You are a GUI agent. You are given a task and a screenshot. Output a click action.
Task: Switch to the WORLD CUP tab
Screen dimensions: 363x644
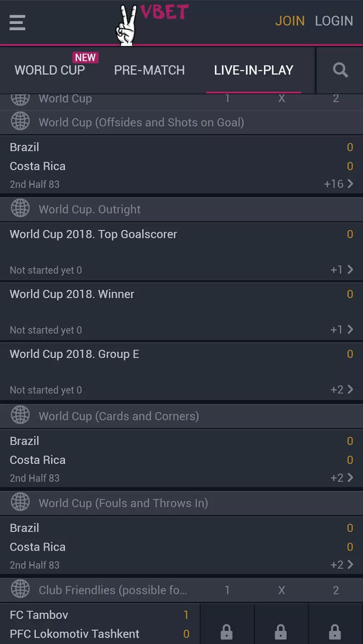tap(49, 70)
